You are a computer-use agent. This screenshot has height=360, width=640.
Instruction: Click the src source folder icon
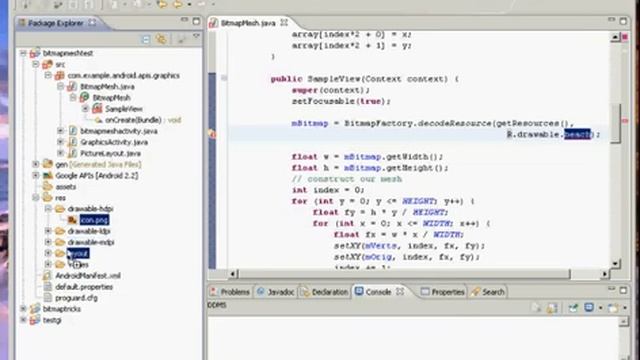click(47, 64)
